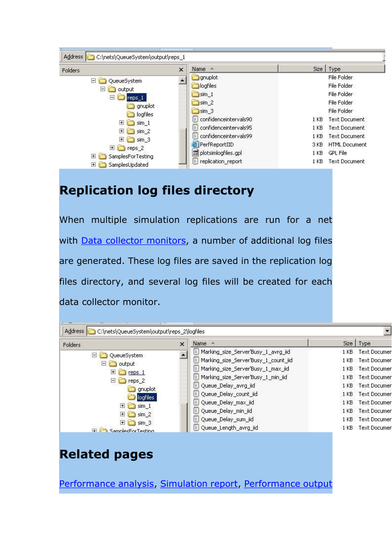Select the Queue_Length_avrg_iid file icon

[x=196, y=428]
